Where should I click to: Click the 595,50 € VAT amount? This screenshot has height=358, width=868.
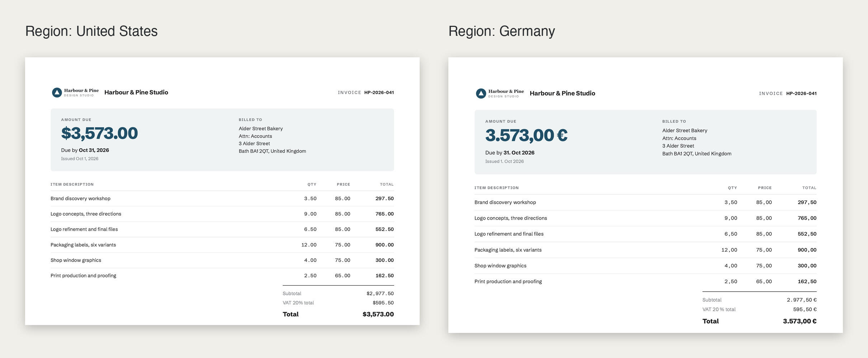coord(805,310)
